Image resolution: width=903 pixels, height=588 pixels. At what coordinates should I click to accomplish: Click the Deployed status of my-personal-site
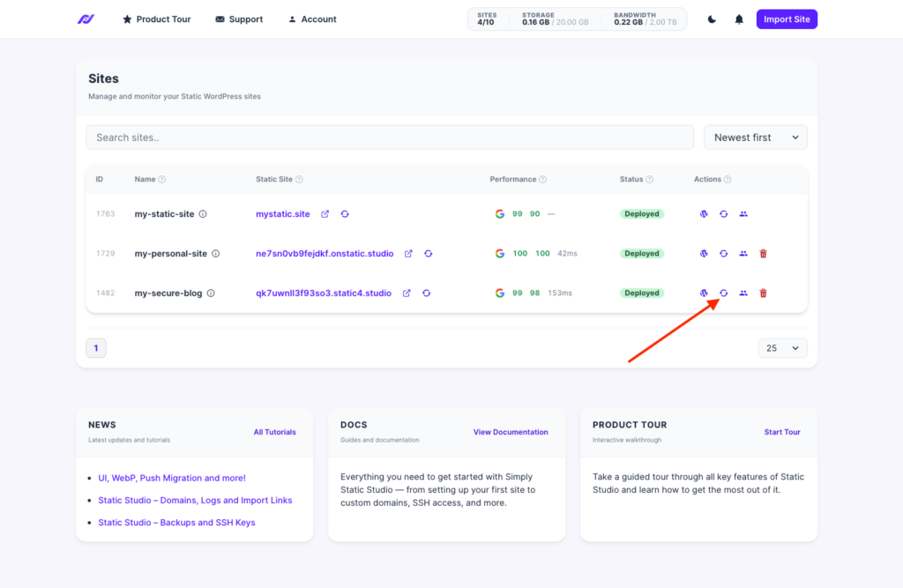coord(642,253)
